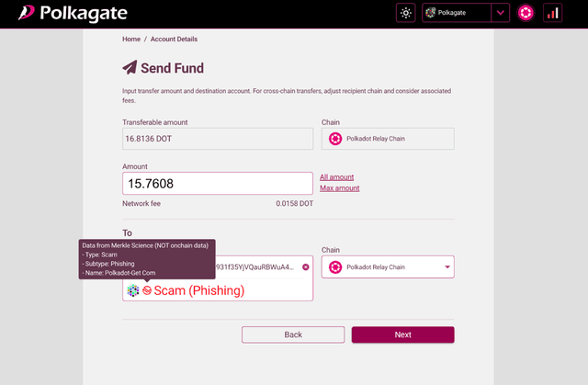This screenshot has height=385, width=588.
Task: Click the paper plane Send Fund icon
Action: click(x=130, y=68)
